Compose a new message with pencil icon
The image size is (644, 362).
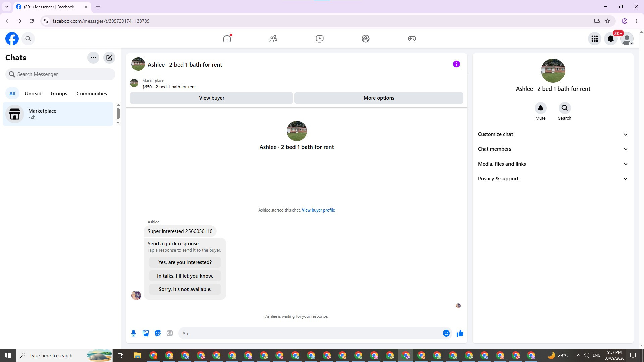coord(109,58)
